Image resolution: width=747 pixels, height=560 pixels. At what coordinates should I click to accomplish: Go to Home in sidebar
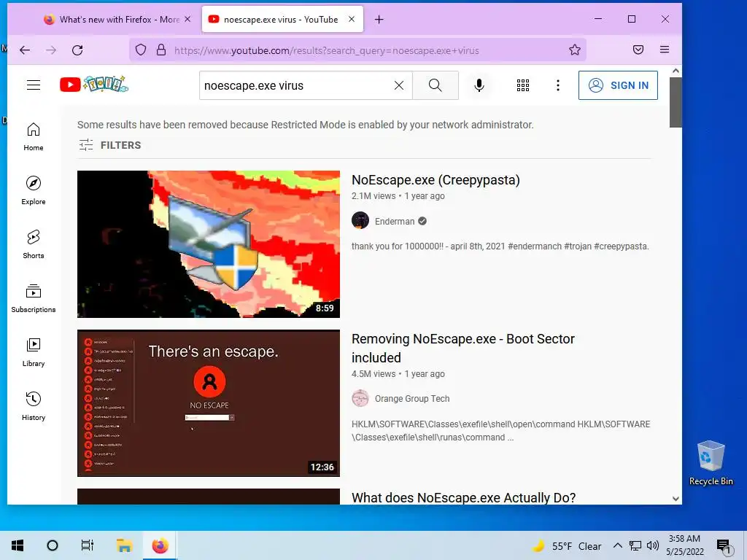[34, 137]
